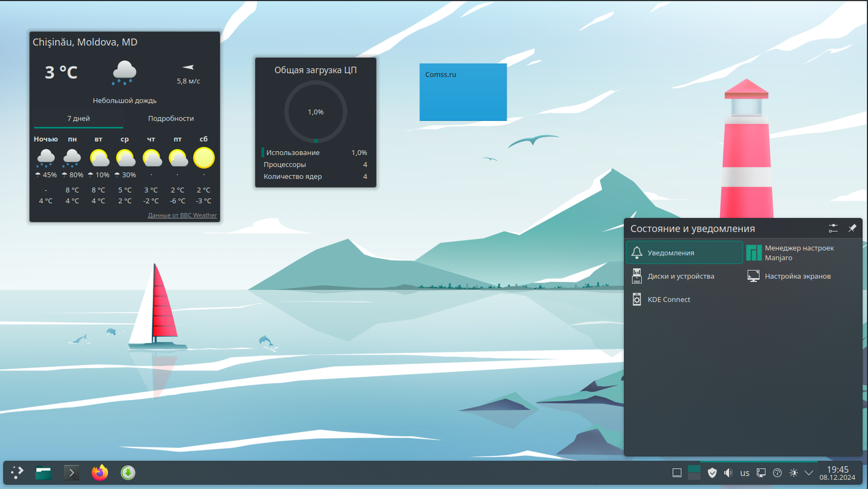Click the screen settings monitor icon
This screenshot has width=868, height=489.
click(753, 276)
